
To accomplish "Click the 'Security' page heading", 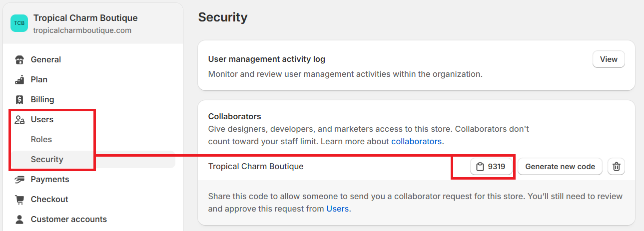I will pyautogui.click(x=223, y=17).
